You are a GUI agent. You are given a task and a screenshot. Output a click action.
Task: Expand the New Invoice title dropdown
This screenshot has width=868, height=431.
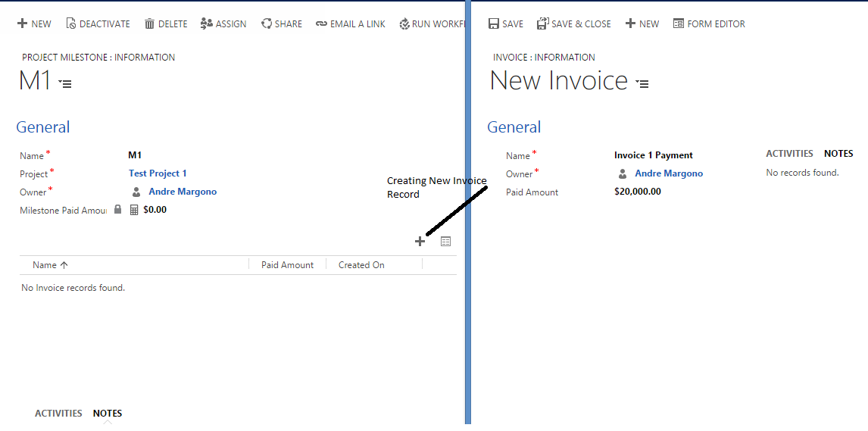(x=642, y=83)
